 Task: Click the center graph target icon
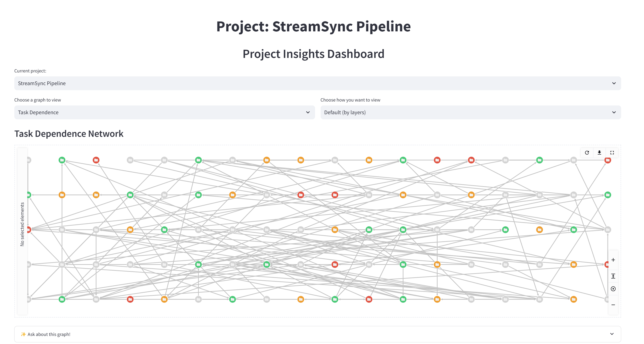coord(613,289)
